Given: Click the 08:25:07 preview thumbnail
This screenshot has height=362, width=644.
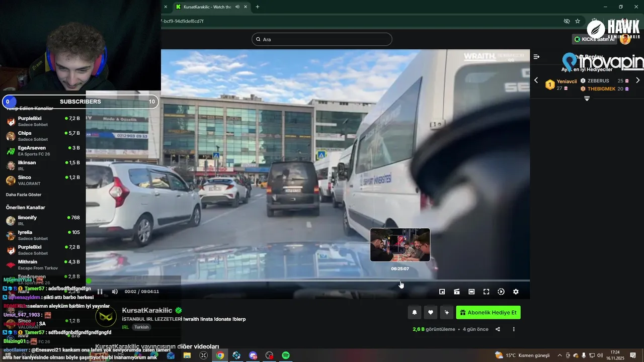Looking at the screenshot, I should [x=400, y=245].
